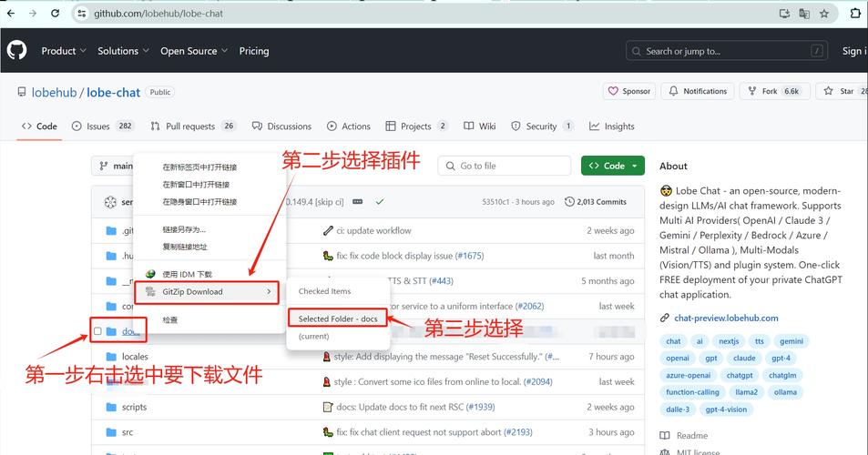Bookmark this page with star icon
The height and width of the screenshot is (455, 868).
coord(824,14)
